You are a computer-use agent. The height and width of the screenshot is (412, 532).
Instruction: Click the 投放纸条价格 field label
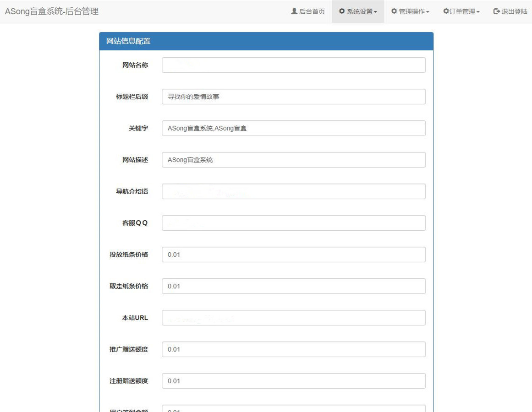pyautogui.click(x=129, y=255)
